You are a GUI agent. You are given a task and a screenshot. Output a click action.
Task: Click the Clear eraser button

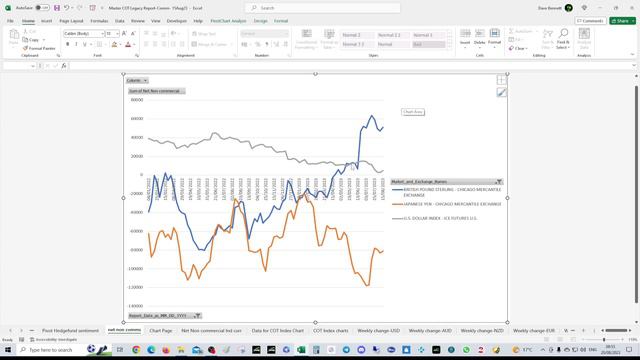point(518,48)
